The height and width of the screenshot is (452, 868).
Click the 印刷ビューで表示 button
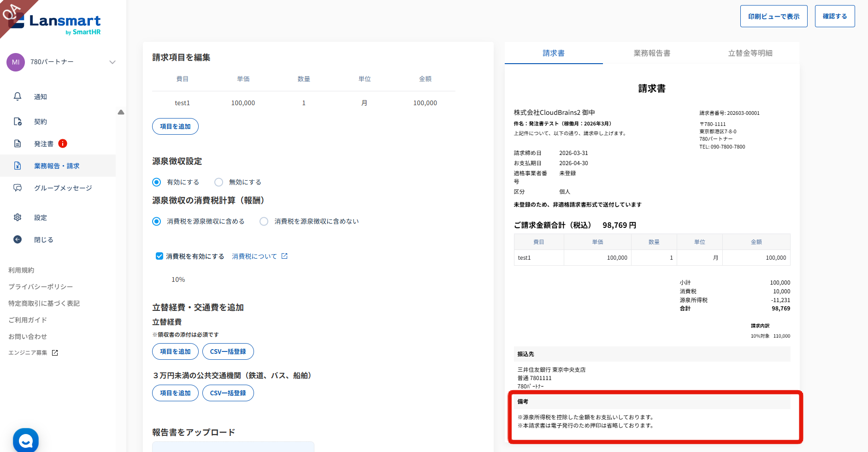[x=774, y=16]
